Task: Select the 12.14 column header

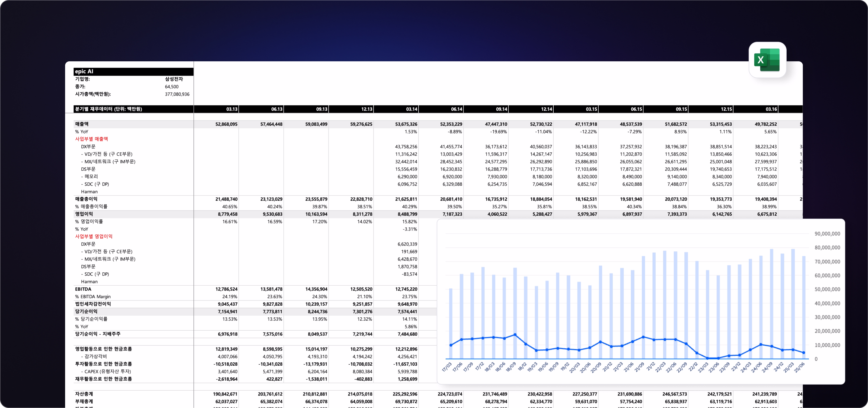Action: tap(546, 109)
